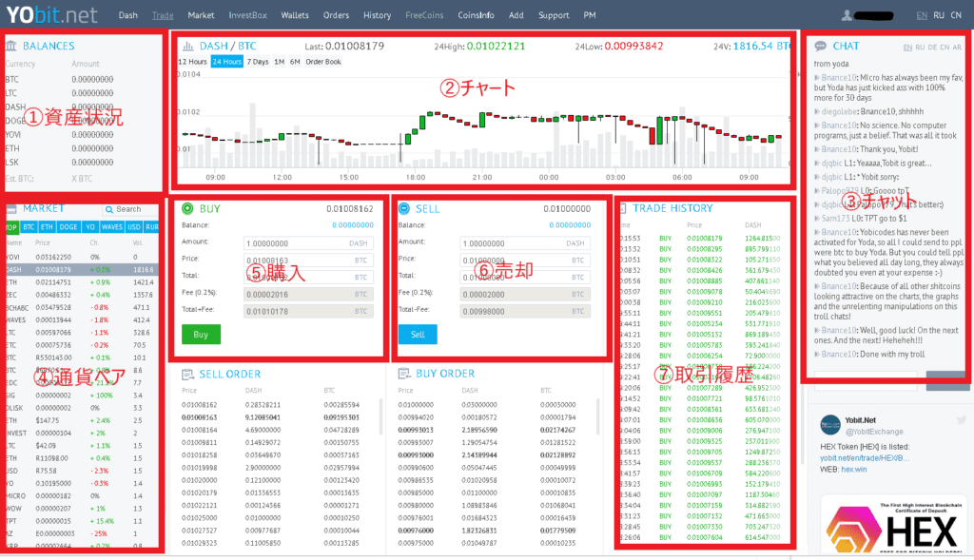The image size is (974, 560).
Task: Open the @YobitExchange Twitter handle
Action: tap(874, 432)
